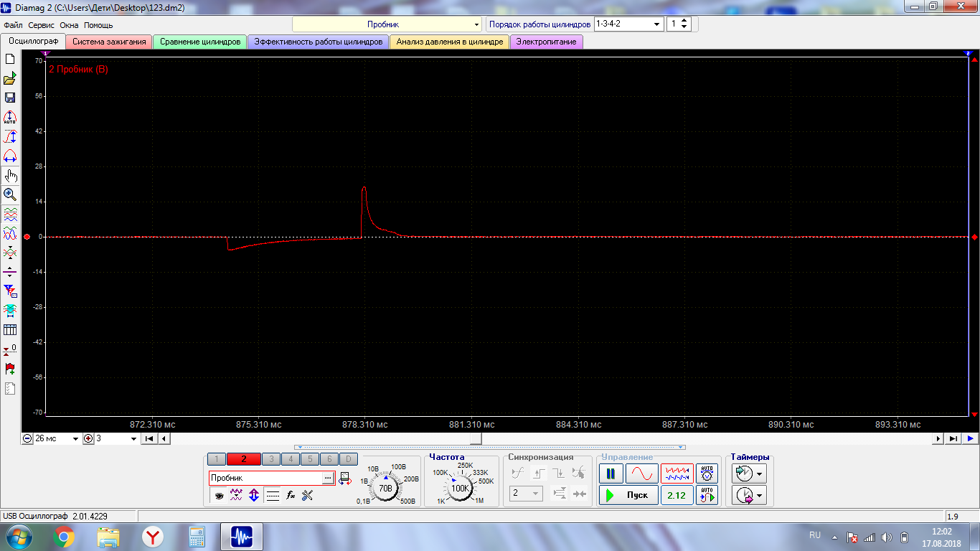Click the pause recording button
Image resolution: width=980 pixels, height=551 pixels.
611,474
